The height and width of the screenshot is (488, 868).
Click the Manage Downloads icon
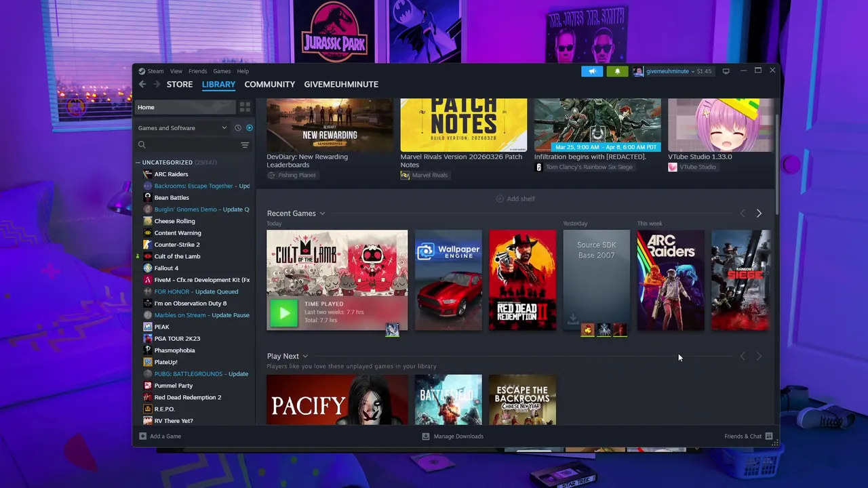click(426, 436)
